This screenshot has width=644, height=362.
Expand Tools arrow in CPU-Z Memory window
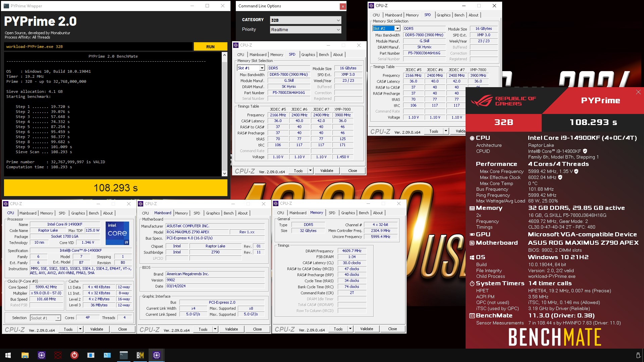click(350, 329)
